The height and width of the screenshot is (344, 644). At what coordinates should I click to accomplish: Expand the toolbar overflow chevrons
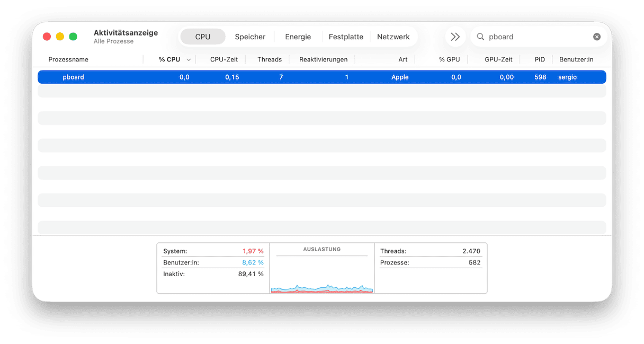[x=455, y=37]
